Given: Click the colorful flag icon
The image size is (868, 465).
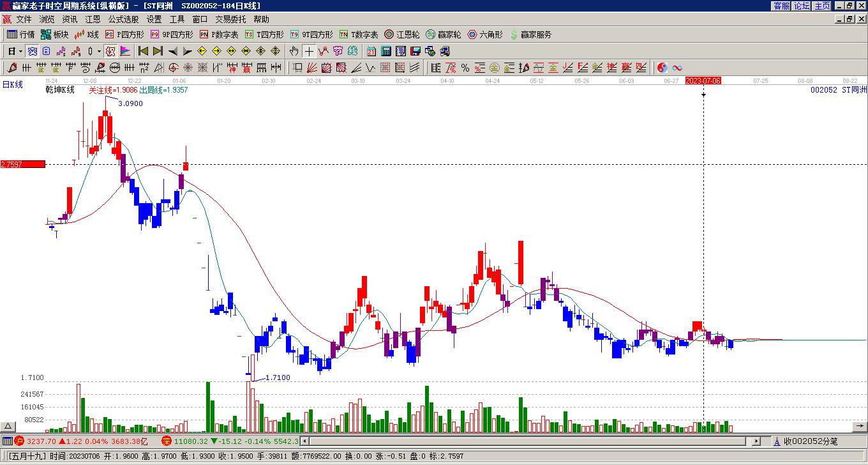Looking at the screenshot, I should point(125,51).
